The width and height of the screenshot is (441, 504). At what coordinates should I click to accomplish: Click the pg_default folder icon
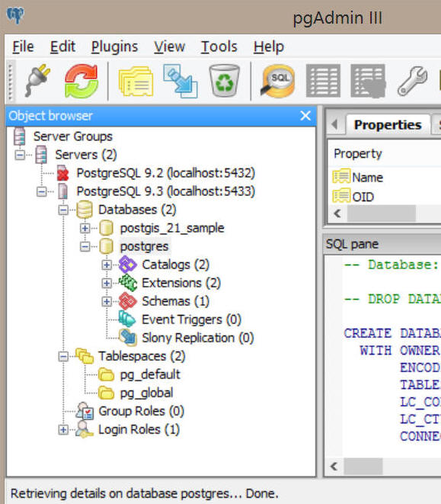pos(106,374)
